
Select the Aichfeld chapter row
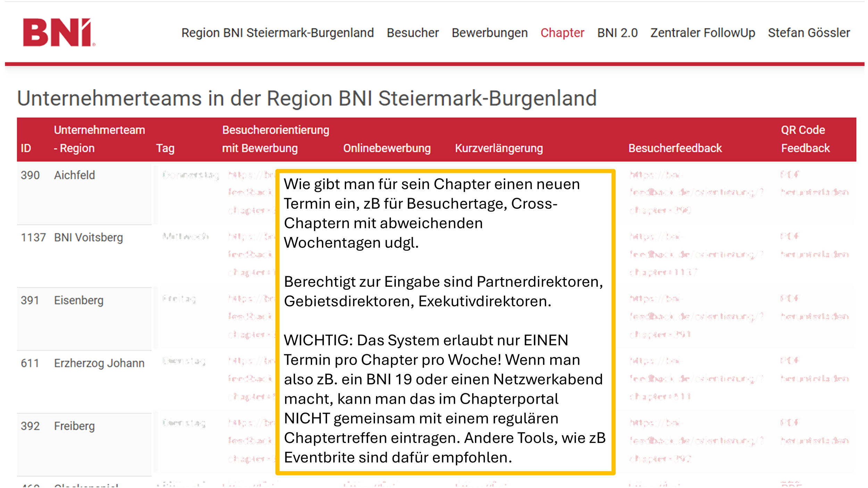[x=74, y=175]
